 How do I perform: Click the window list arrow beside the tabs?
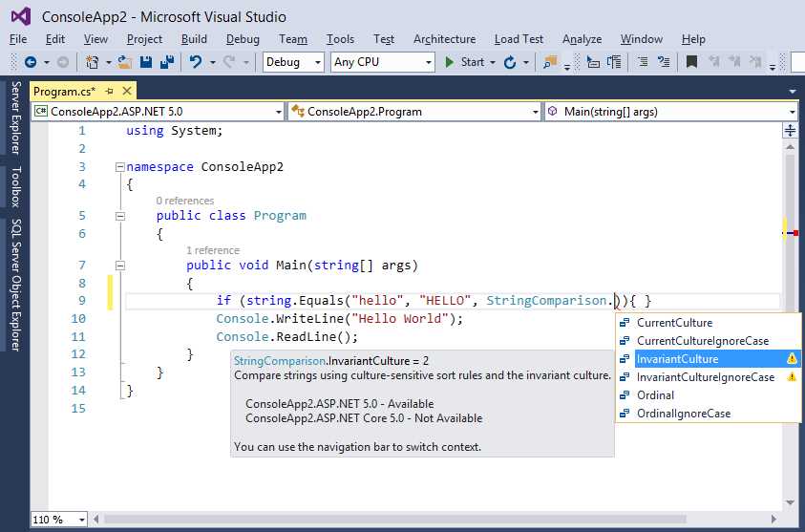click(x=793, y=92)
